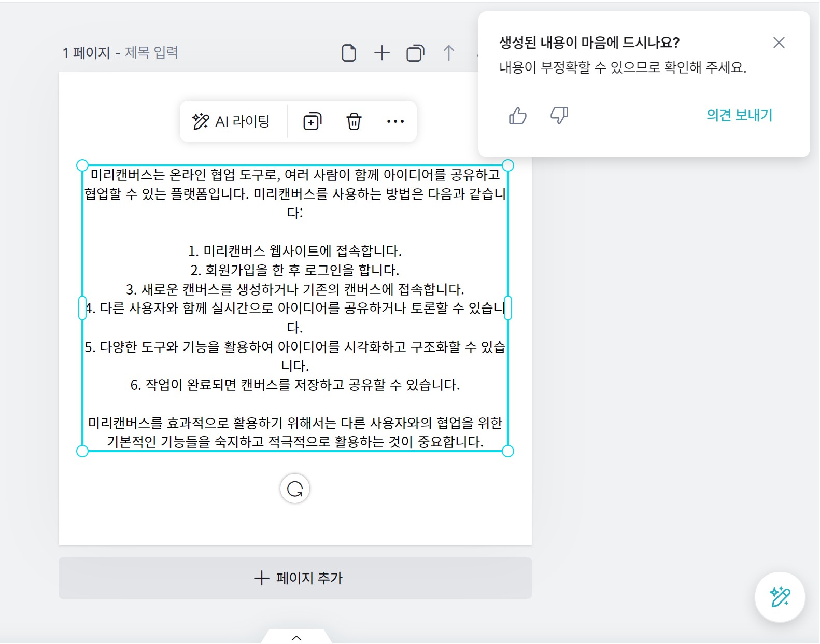Image resolution: width=820 pixels, height=644 pixels.
Task: Click 의견 보내기 link
Action: (740, 115)
